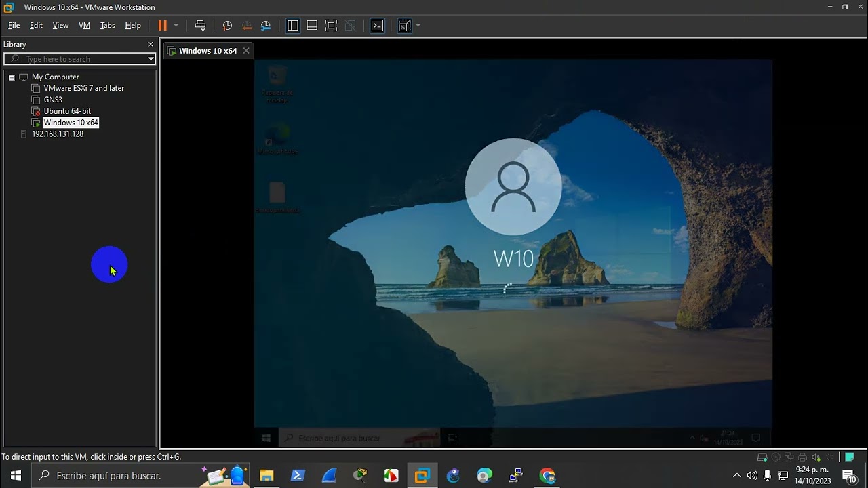Click the hard disk status icon

762,457
